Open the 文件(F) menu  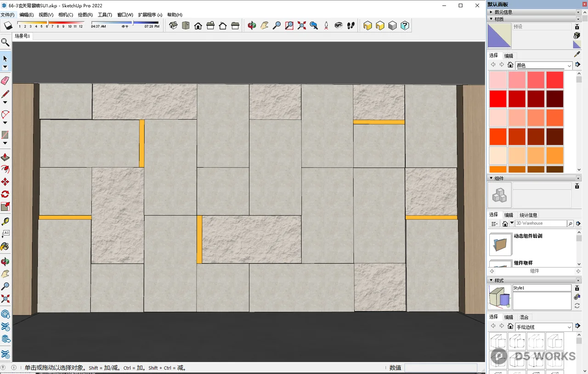(x=8, y=15)
